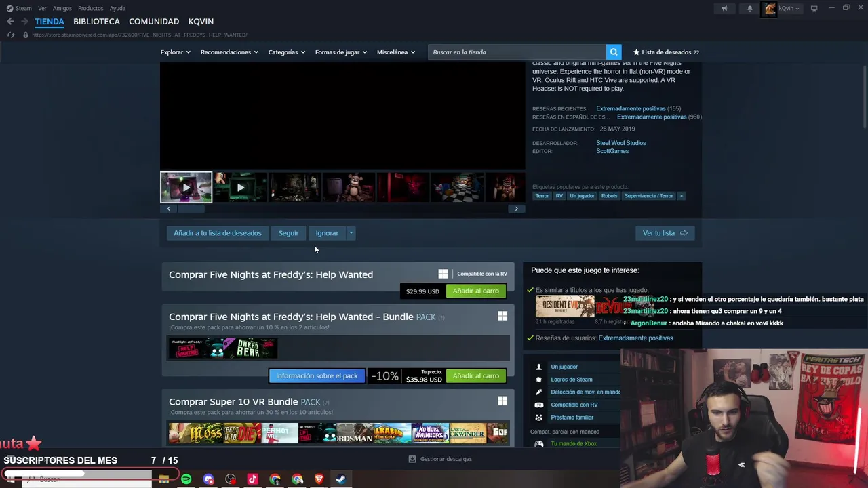868x488 pixels.
Task: Click the Ver tu lista button
Action: pos(665,233)
